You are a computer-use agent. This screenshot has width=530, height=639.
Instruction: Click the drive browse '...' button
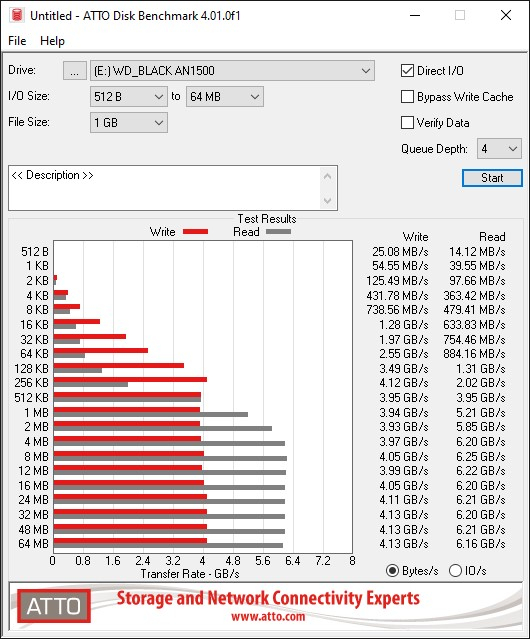pyautogui.click(x=75, y=71)
